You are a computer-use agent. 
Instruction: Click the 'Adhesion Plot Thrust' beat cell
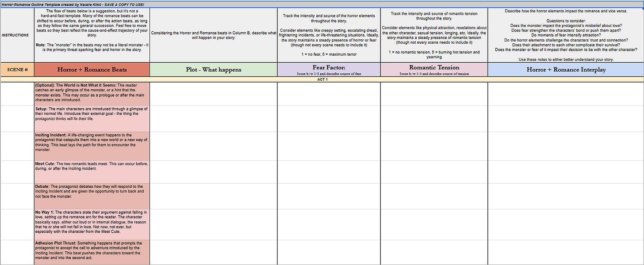(92, 252)
